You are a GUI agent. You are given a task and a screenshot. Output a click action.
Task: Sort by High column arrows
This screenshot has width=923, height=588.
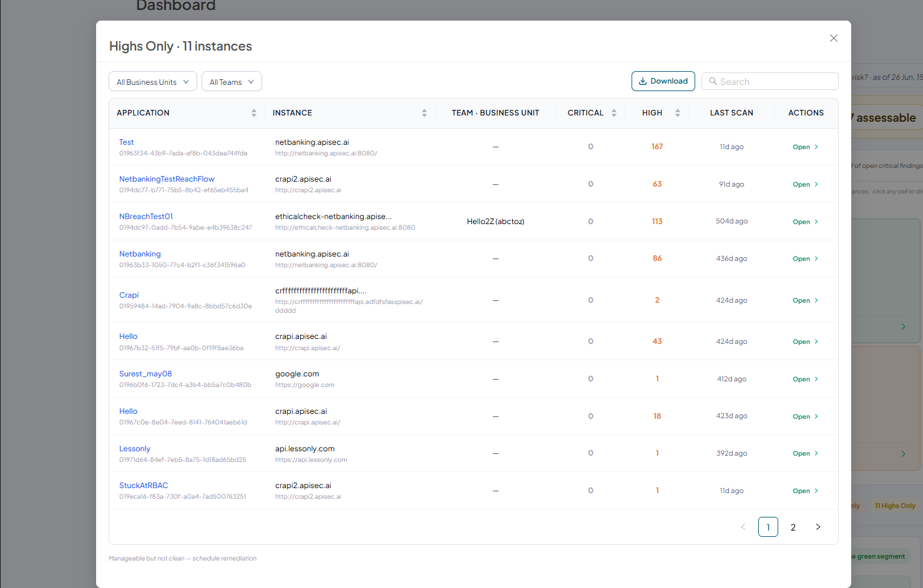678,113
